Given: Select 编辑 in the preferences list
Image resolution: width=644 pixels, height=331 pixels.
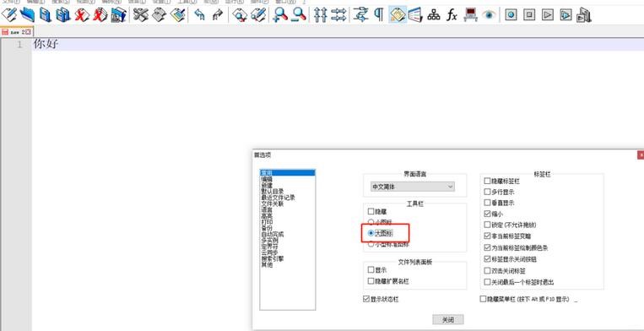Looking at the screenshot, I should (267, 179).
